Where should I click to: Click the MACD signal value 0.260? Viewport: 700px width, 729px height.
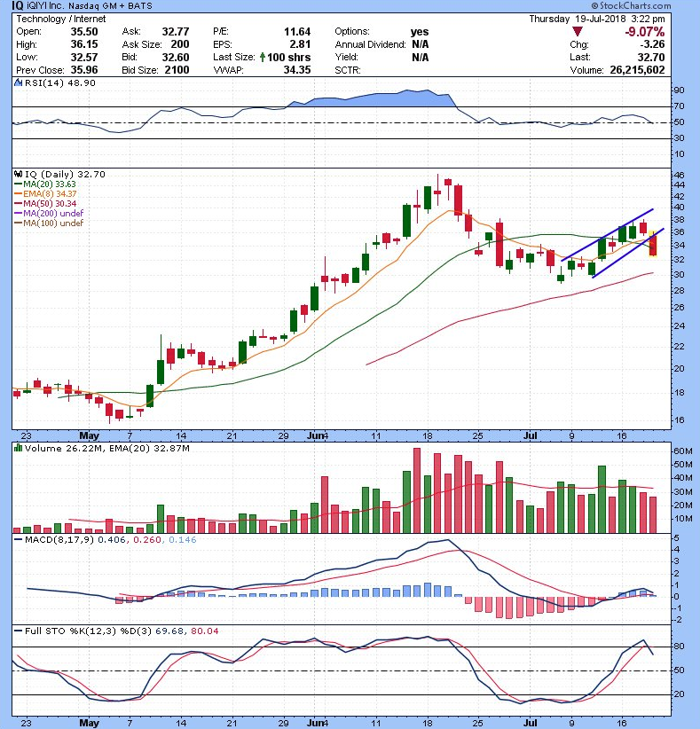[x=147, y=540]
